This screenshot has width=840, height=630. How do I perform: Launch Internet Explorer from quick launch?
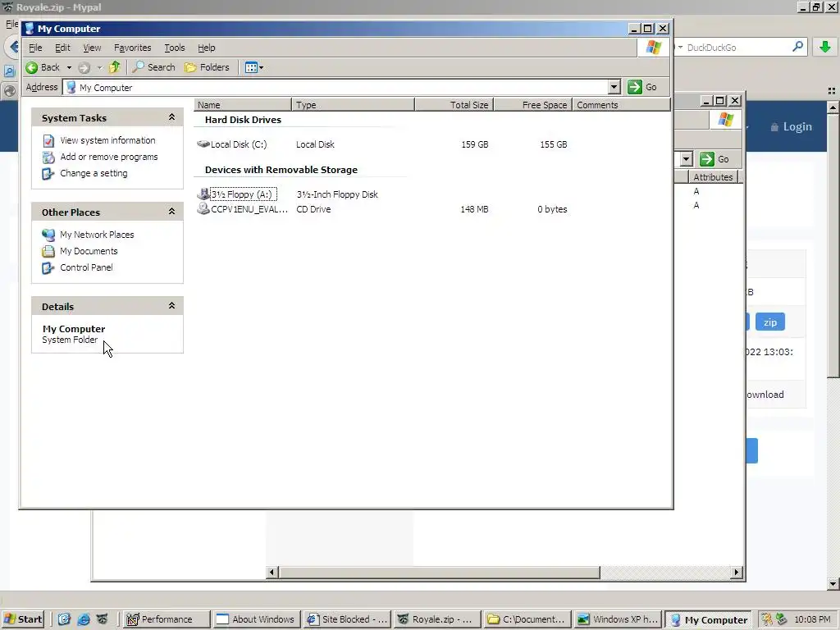[83, 619]
